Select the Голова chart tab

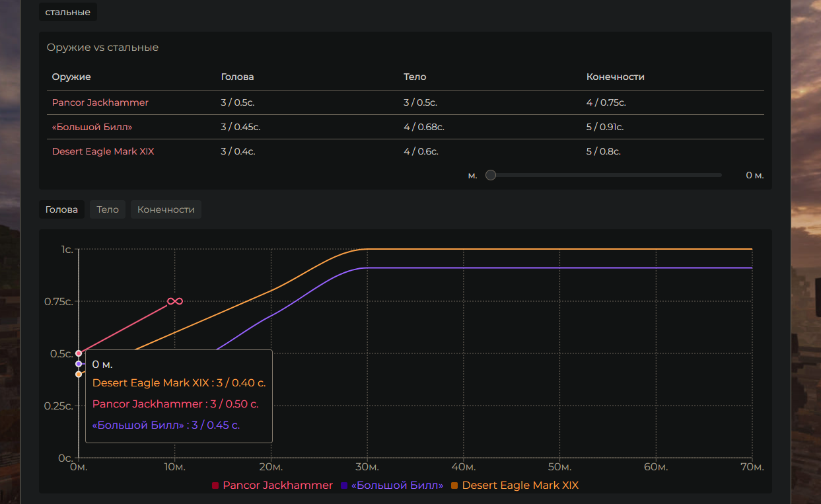pos(61,209)
